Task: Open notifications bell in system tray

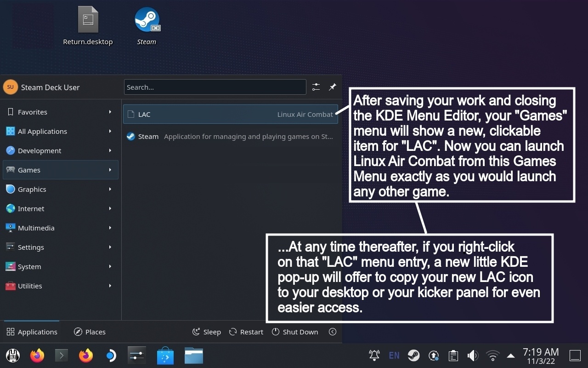Action: point(374,355)
